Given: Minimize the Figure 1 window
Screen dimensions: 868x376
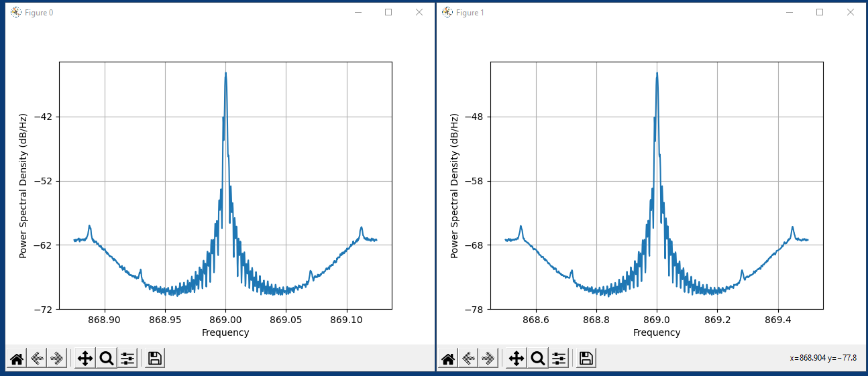Looking at the screenshot, I should coord(789,12).
